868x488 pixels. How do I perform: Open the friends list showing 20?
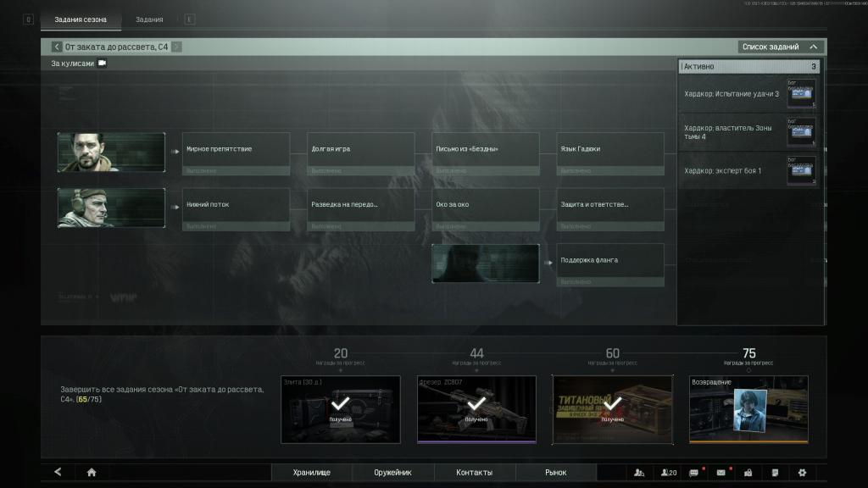pyautogui.click(x=669, y=472)
